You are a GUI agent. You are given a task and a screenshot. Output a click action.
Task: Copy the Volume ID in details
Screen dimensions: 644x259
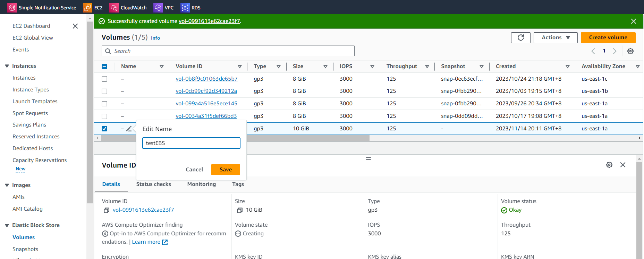pos(107,210)
